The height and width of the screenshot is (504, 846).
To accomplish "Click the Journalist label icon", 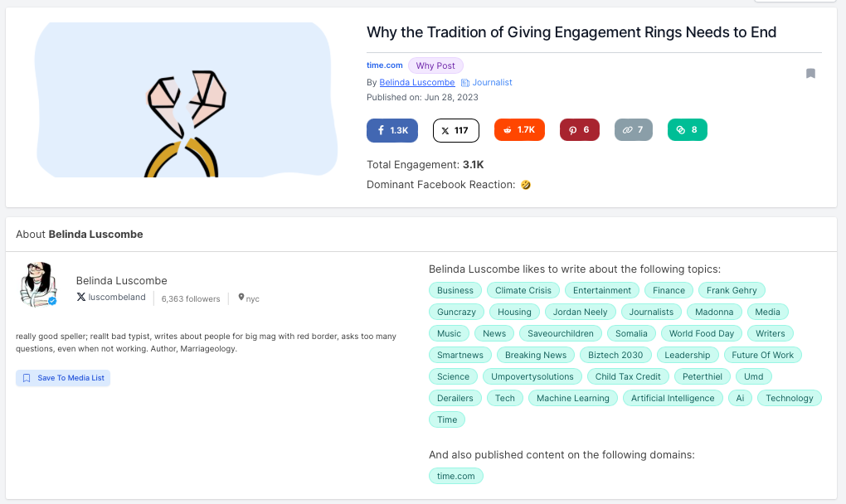I will [466, 83].
